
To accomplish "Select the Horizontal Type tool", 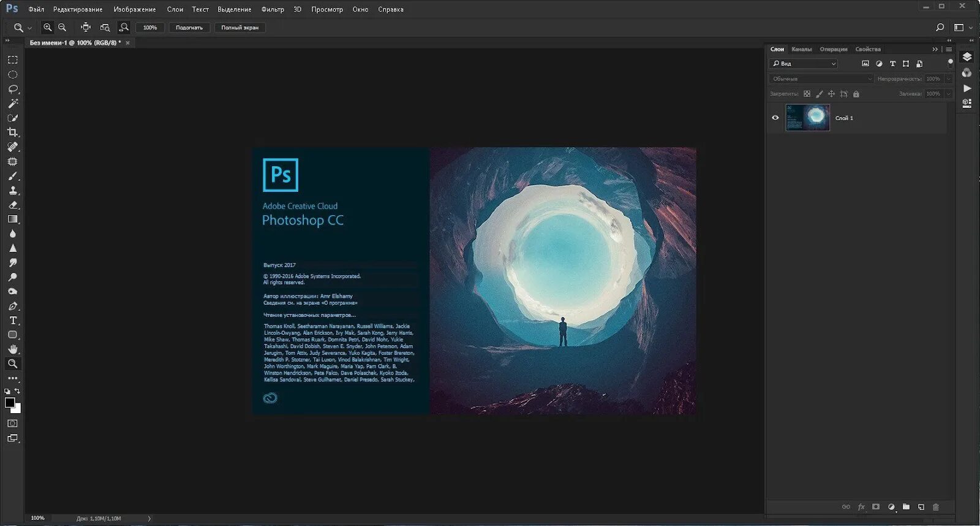I will click(13, 321).
